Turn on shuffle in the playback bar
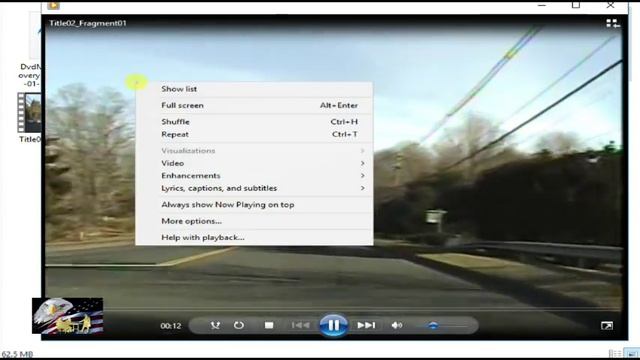Screen dimensions: 640x360 tap(215, 325)
